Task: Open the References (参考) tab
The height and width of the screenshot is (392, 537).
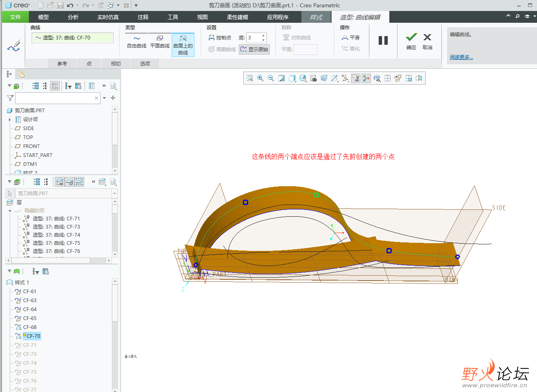Action: coord(62,63)
